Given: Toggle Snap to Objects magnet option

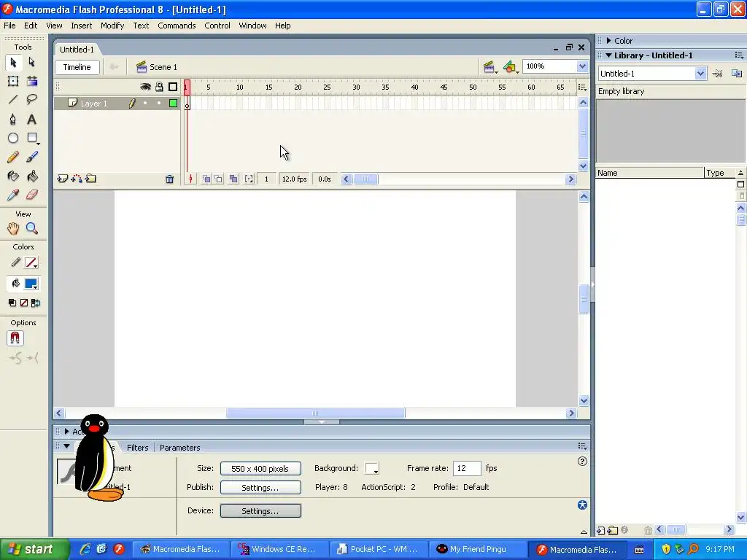Looking at the screenshot, I should click(15, 338).
